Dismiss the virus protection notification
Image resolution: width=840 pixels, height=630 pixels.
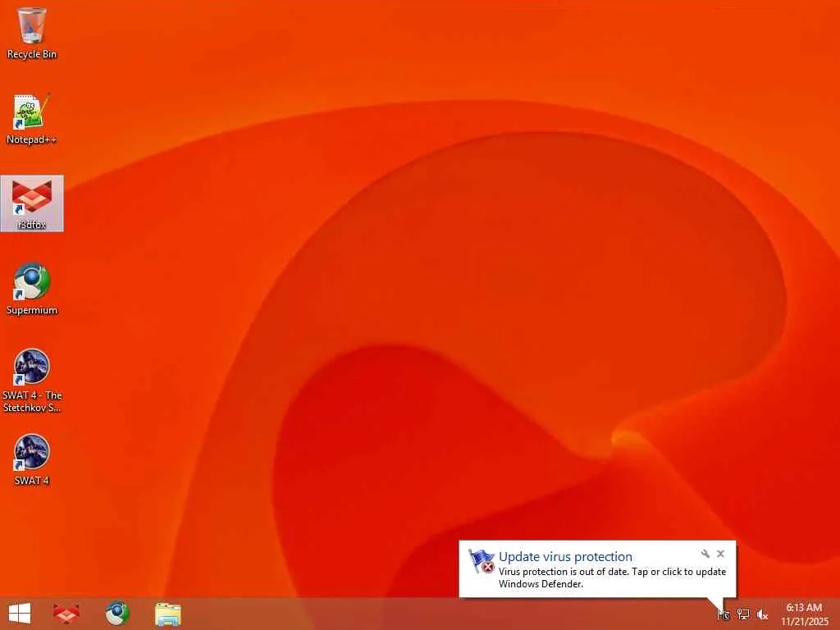click(720, 554)
